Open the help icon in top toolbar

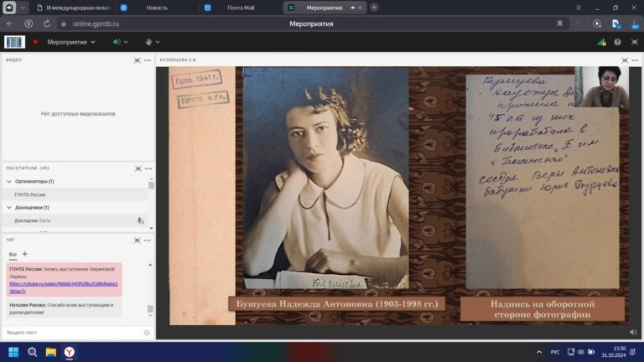click(617, 42)
